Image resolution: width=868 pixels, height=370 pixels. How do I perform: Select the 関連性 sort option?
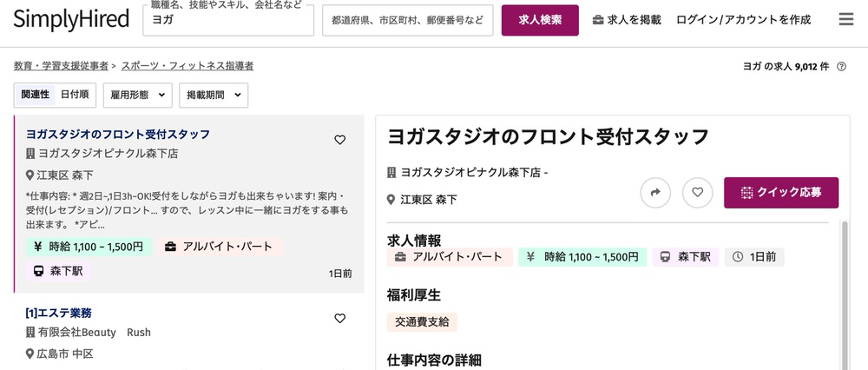36,95
